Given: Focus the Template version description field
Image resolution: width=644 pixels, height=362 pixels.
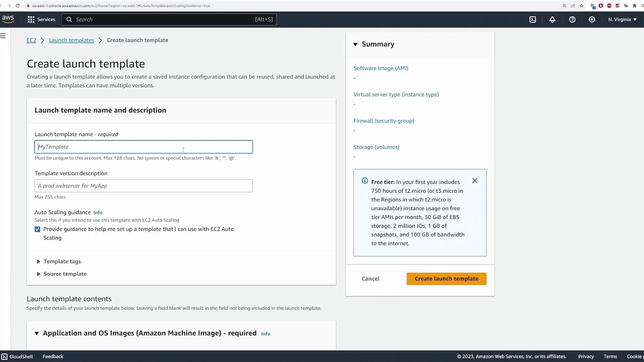Looking at the screenshot, I should pos(143,186).
